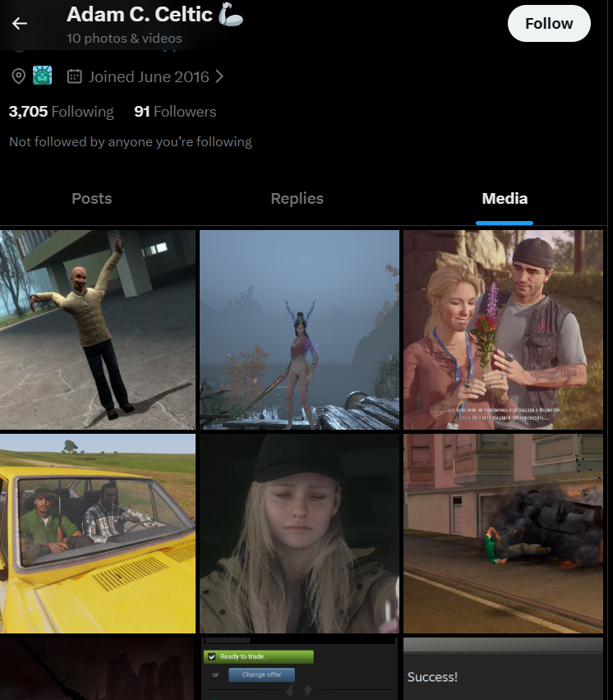This screenshot has height=700, width=613.
Task: Open the blonde girl in cap thumbnail
Action: point(299,533)
